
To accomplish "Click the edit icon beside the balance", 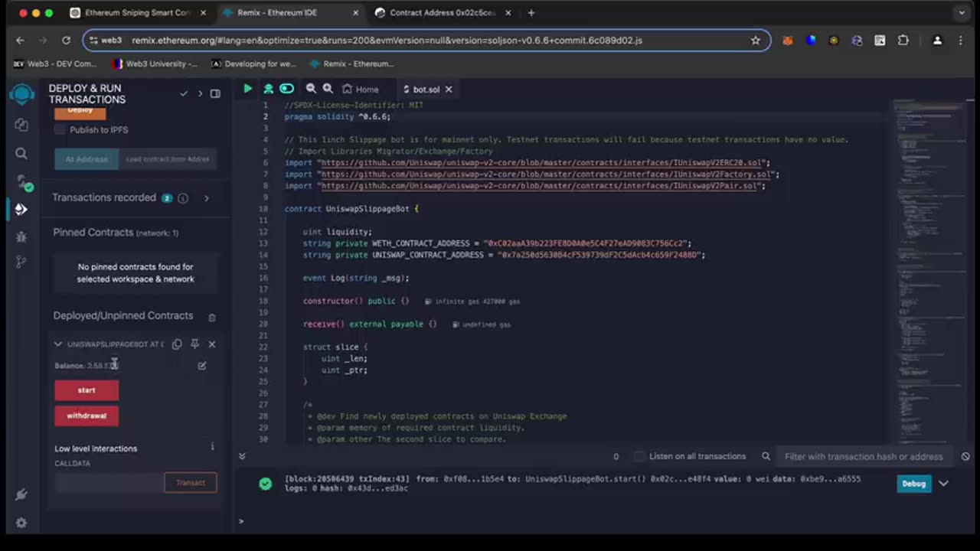I will click(202, 366).
